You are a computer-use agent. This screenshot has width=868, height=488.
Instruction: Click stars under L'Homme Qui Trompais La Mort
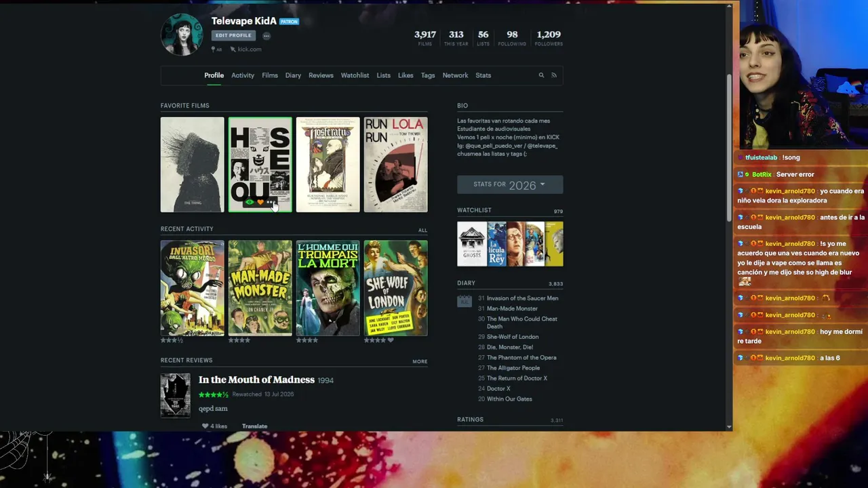(x=307, y=340)
